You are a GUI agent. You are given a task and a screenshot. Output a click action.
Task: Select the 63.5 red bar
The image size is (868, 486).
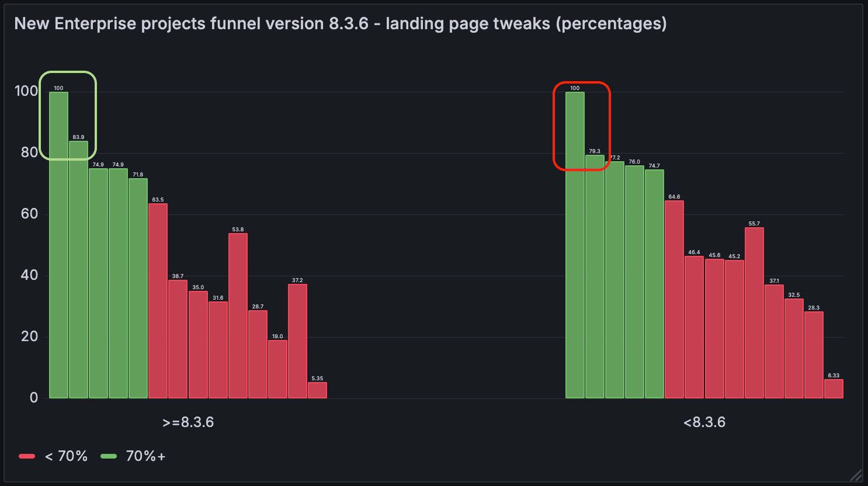158,301
